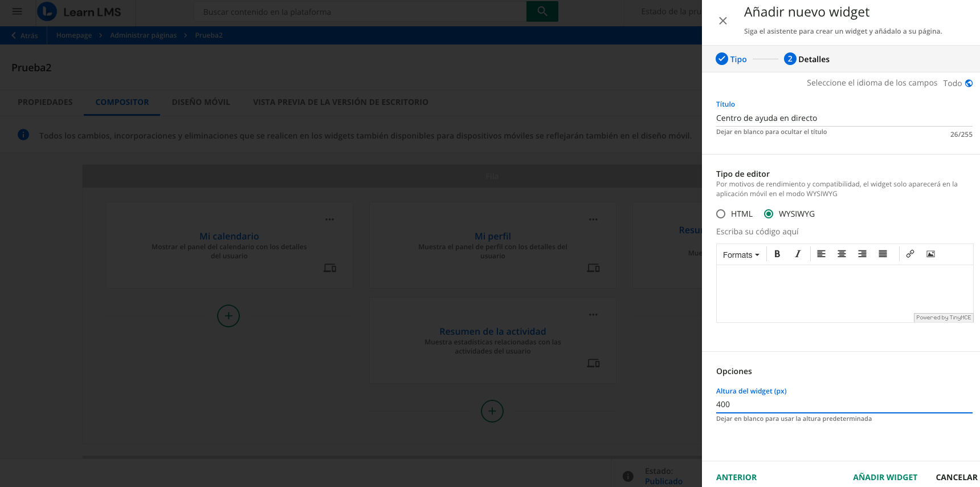Viewport: 980px width, 487px height.
Task: Click the Powered by TinyMCE label
Action: point(944,318)
